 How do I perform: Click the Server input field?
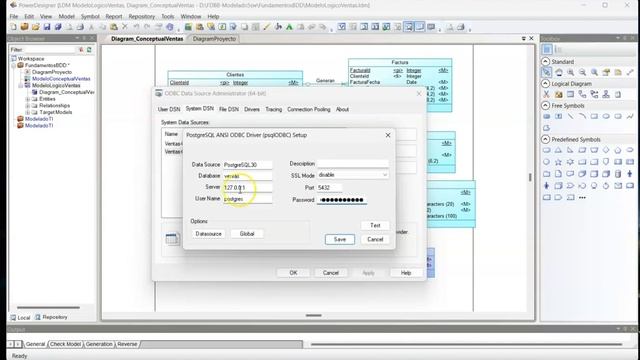click(247, 187)
